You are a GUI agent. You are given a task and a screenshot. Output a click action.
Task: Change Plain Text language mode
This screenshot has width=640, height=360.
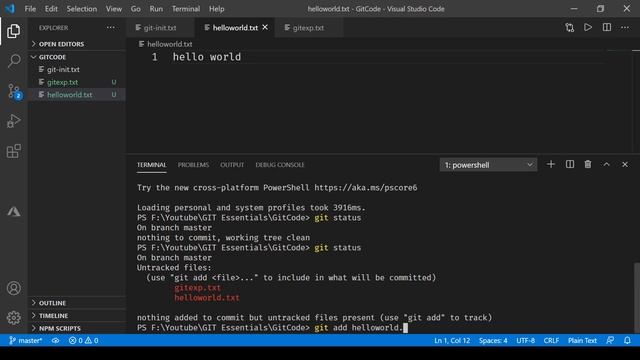(582, 340)
